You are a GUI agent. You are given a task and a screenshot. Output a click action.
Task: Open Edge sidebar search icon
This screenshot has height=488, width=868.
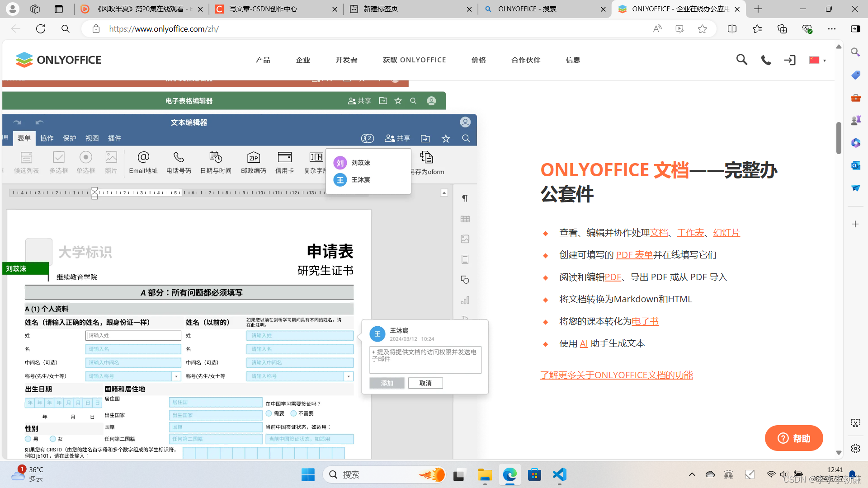click(x=855, y=52)
